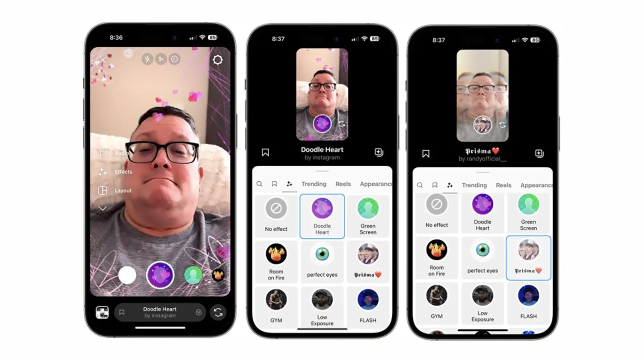Open the sparkle/suggested effects panel
The width and height of the screenshot is (644, 362).
point(289,184)
